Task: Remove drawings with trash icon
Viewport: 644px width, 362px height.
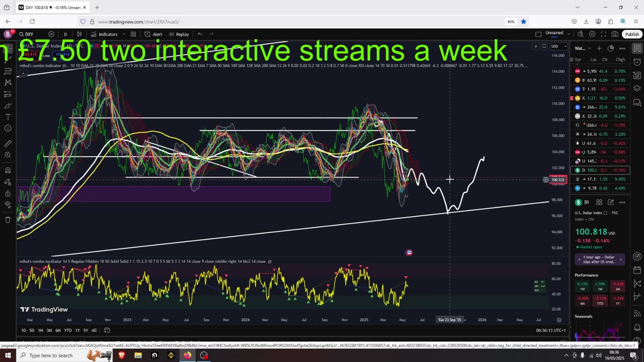Action: click(x=8, y=220)
